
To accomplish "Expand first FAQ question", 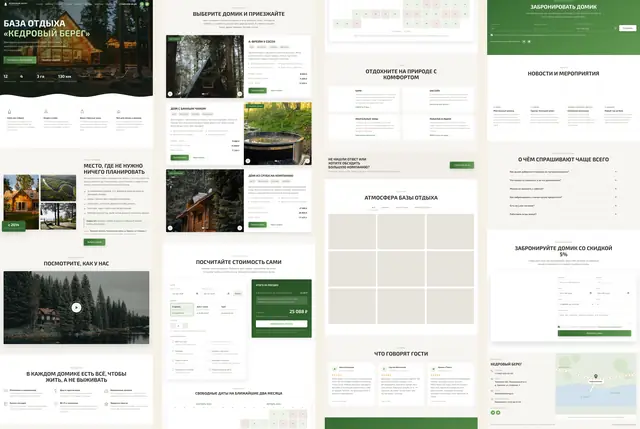I will pos(563,172).
